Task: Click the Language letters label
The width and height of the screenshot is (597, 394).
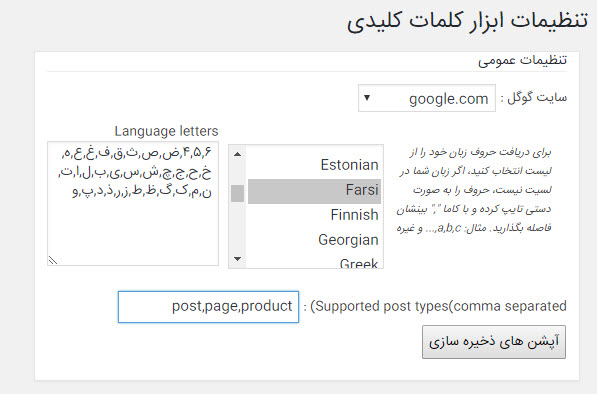Action: tap(166, 131)
